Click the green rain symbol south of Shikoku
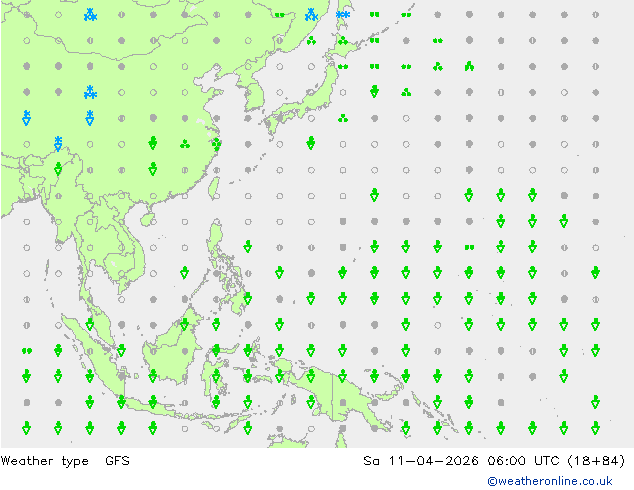 click(311, 143)
